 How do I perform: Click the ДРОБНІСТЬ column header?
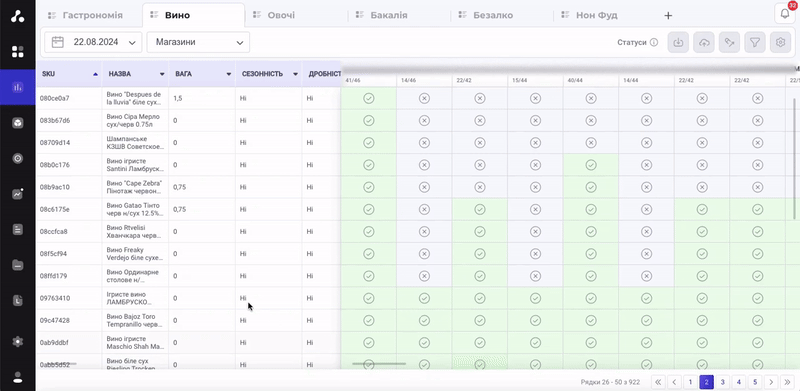point(323,74)
